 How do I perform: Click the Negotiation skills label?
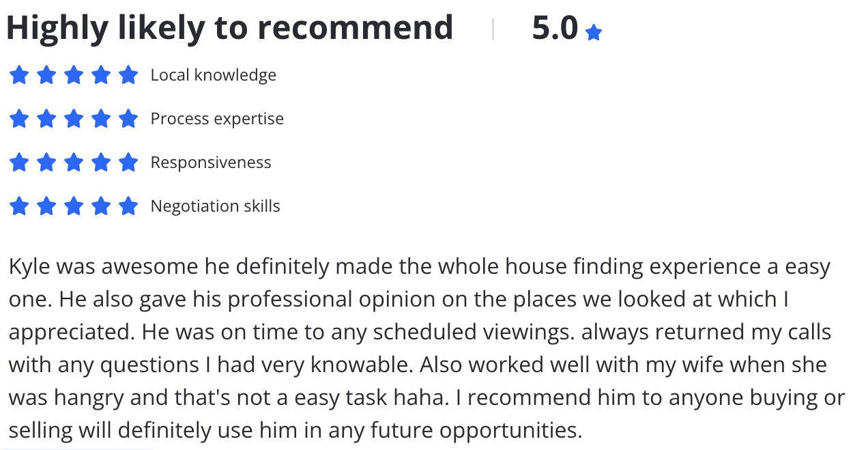point(216,206)
